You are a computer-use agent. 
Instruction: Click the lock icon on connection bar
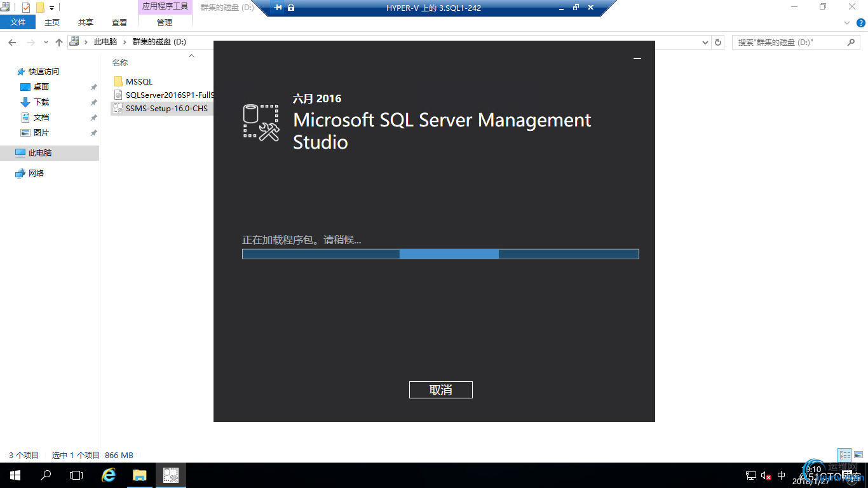291,8
